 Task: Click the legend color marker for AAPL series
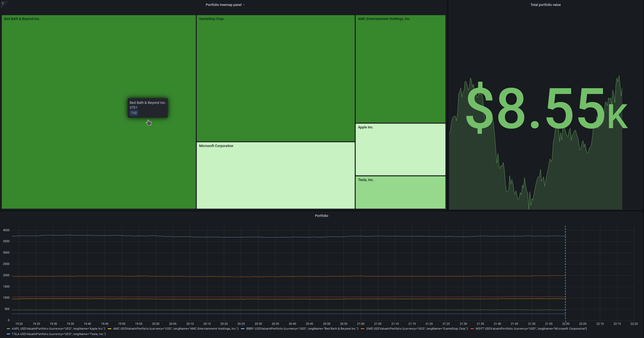coord(9,329)
